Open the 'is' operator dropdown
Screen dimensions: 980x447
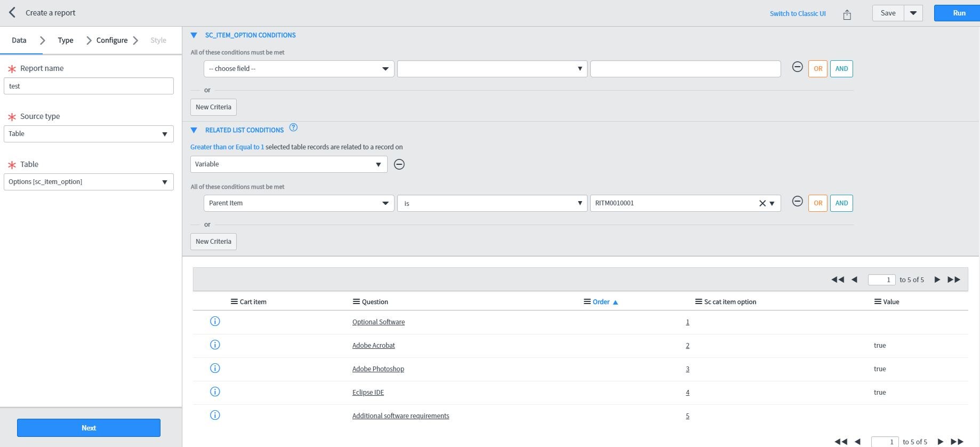[492, 203]
